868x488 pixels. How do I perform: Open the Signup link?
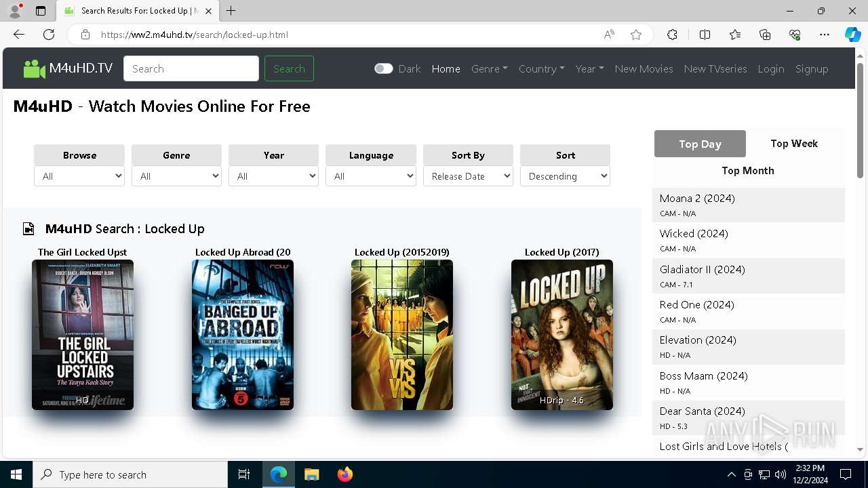(812, 68)
